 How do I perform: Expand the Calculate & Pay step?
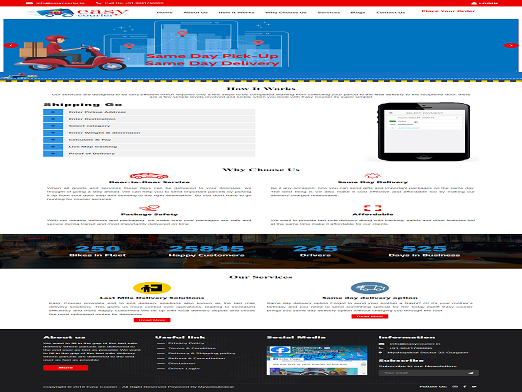149,140
